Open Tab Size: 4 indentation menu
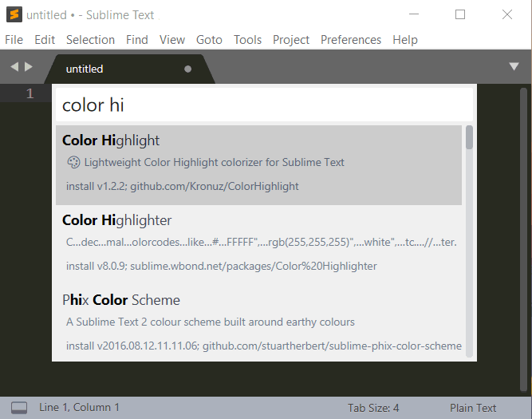Screen dimensions: 532x419 (x=373, y=408)
